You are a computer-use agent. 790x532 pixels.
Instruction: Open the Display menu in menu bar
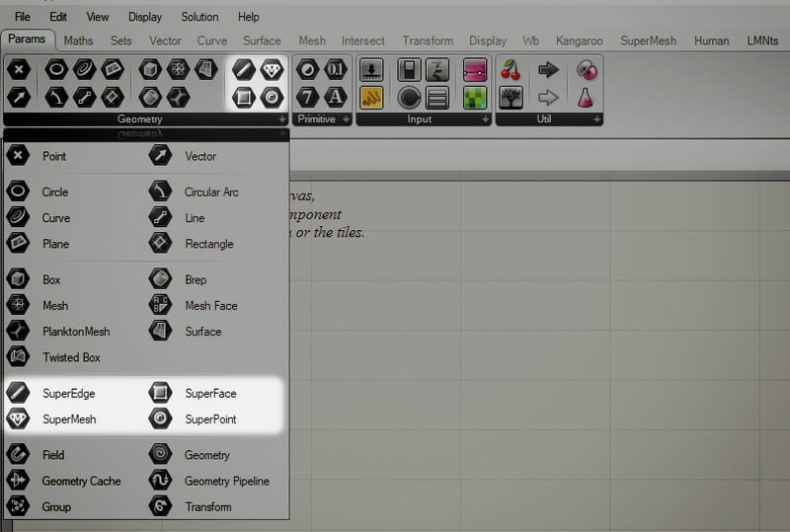(x=145, y=17)
